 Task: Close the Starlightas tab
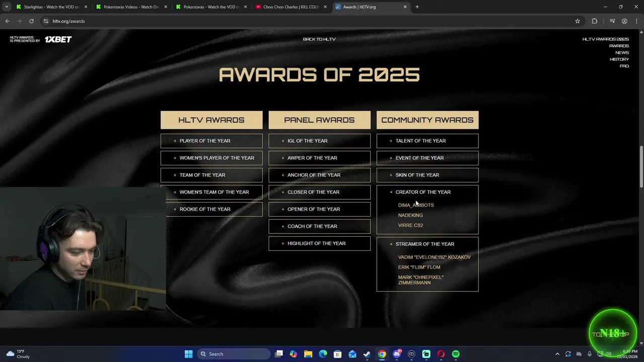[86, 7]
